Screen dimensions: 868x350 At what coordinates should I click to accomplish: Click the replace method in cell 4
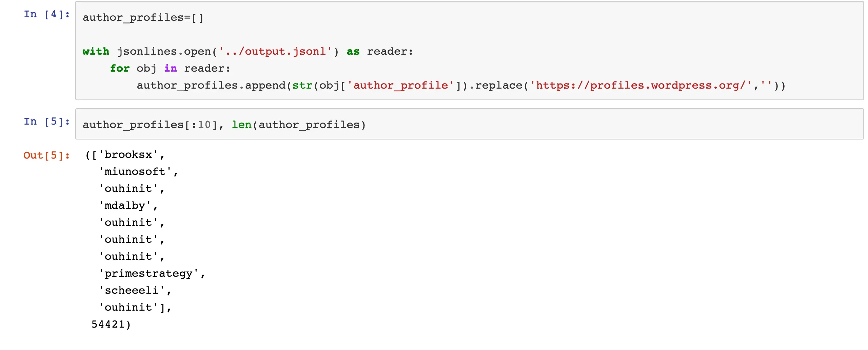click(499, 86)
